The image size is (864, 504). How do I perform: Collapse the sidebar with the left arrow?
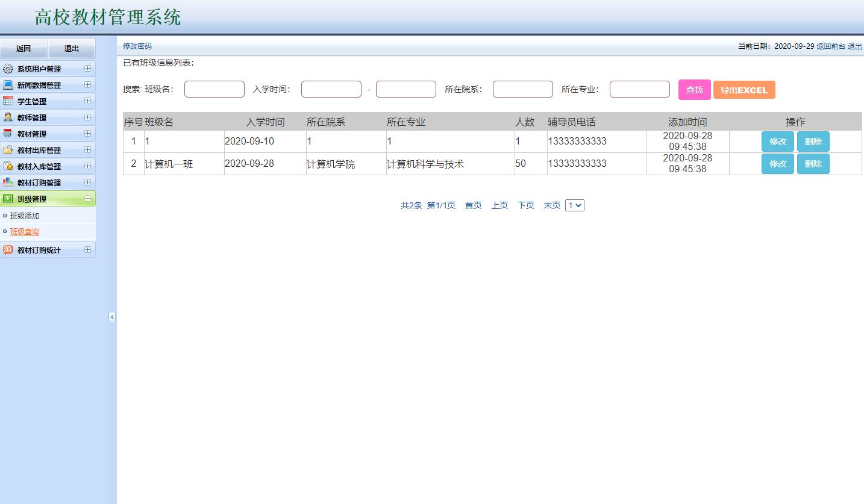[x=112, y=317]
